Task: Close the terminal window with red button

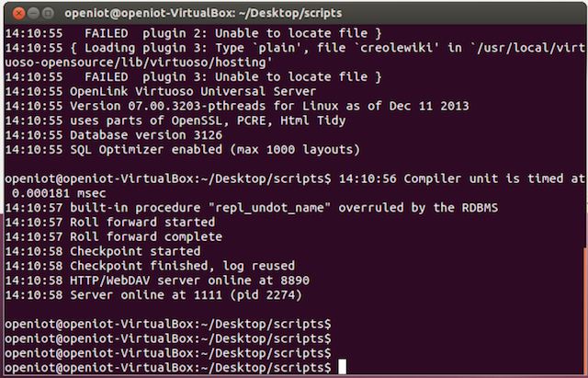Action: (x=18, y=14)
